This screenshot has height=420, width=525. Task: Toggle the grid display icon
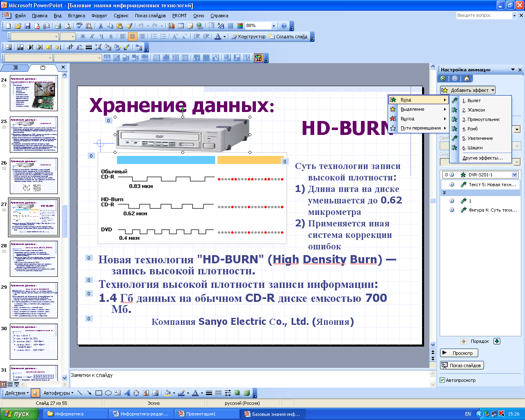[231, 26]
